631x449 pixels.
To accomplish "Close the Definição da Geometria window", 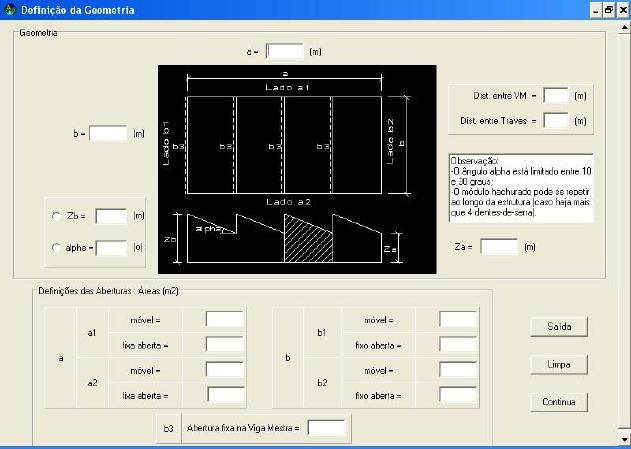I will pos(623,10).
